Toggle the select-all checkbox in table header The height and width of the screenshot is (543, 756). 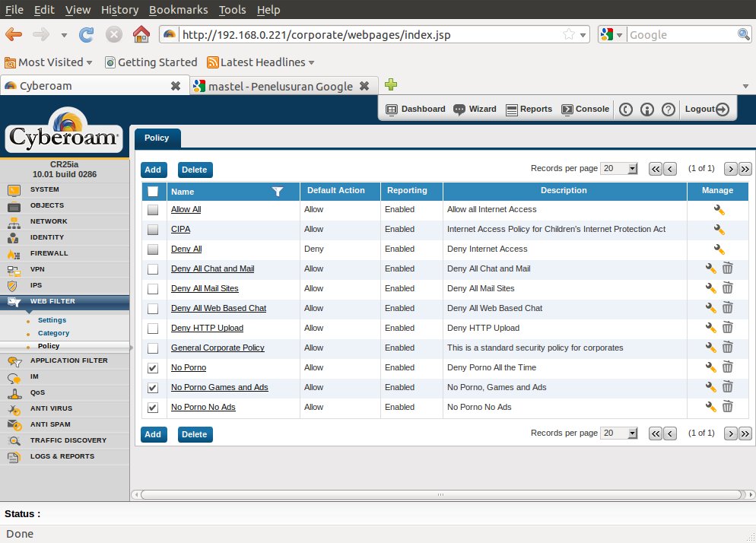[154, 192]
